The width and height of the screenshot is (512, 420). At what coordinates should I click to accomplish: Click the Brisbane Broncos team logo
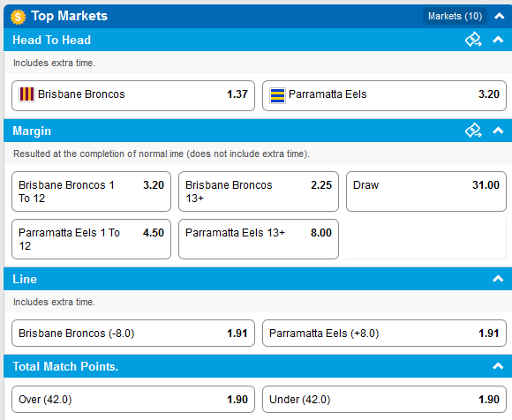[26, 94]
